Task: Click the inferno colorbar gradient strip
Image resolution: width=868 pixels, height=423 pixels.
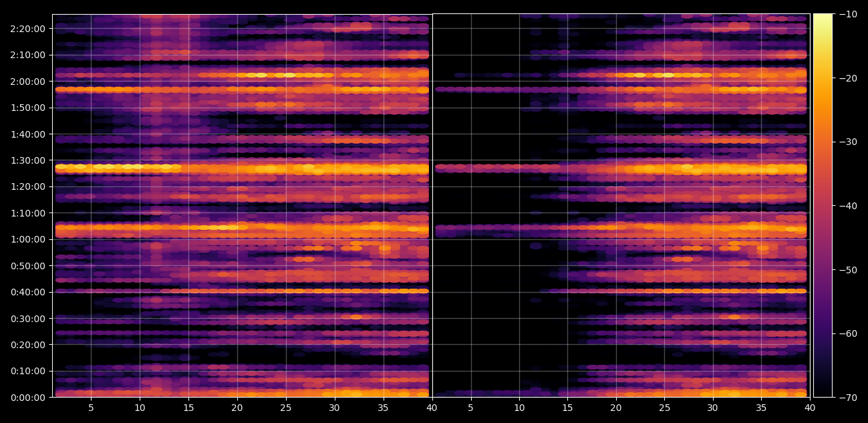Action: pyautogui.click(x=823, y=205)
